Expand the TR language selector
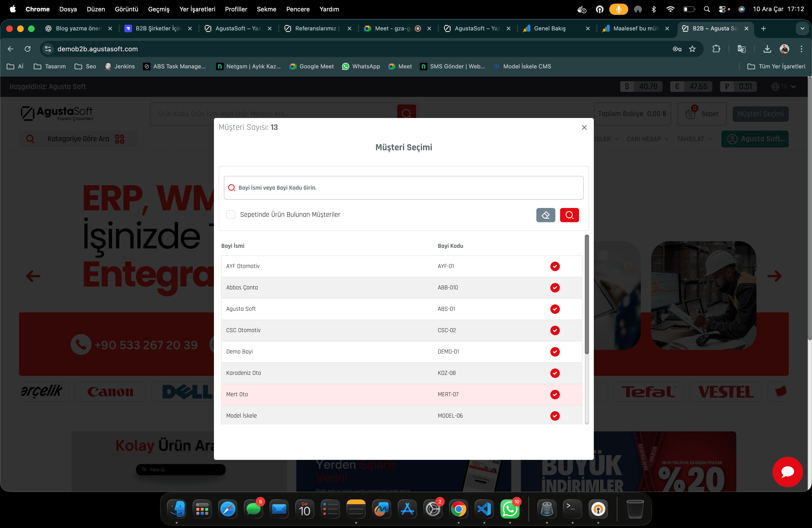 (783, 87)
